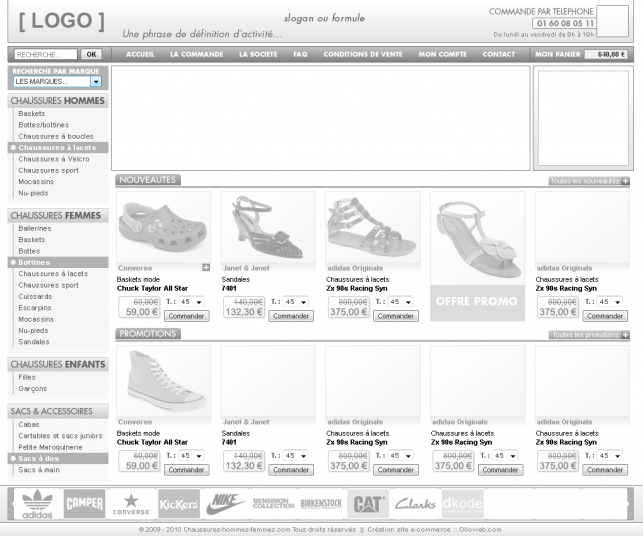Open the LES MARQUES brand dropdown
This screenshot has height=536, width=643.
96,82
